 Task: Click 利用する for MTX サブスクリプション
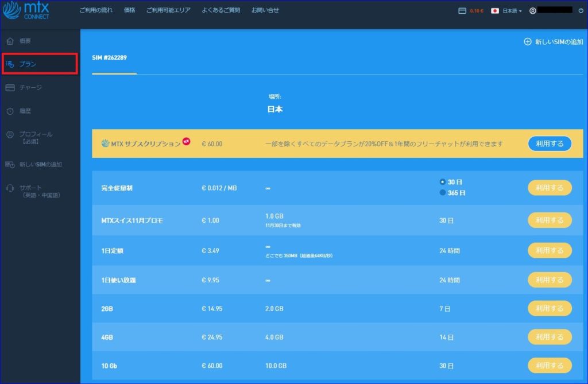coord(550,143)
